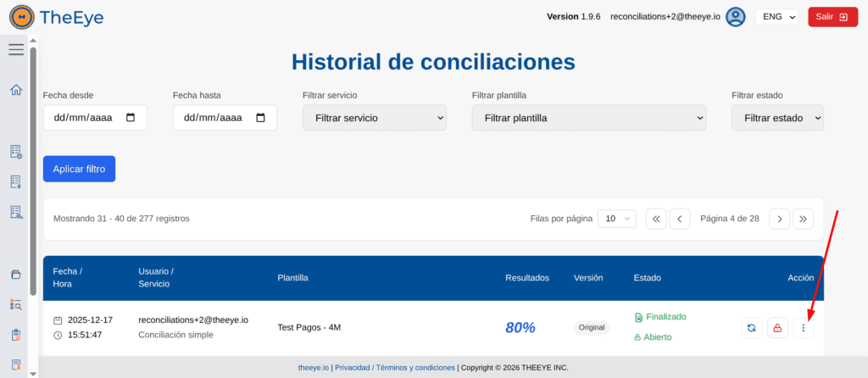Expand the Filtrar plantilla dropdown
The width and height of the screenshot is (868, 378).
pyautogui.click(x=588, y=118)
